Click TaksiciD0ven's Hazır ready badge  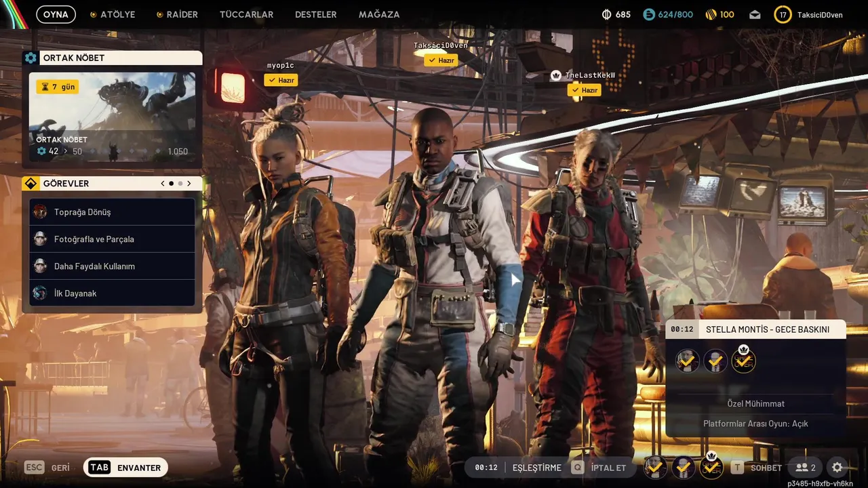pyautogui.click(x=441, y=60)
